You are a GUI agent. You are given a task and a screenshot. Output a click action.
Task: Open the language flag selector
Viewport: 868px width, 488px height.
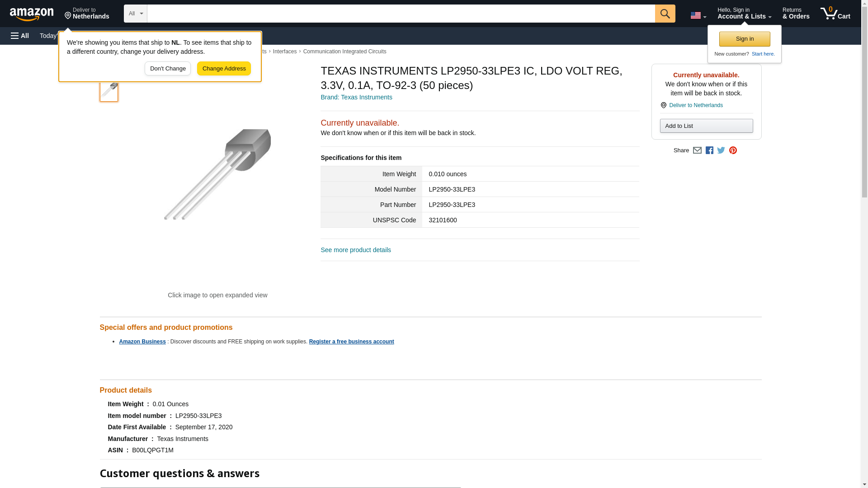(x=698, y=15)
